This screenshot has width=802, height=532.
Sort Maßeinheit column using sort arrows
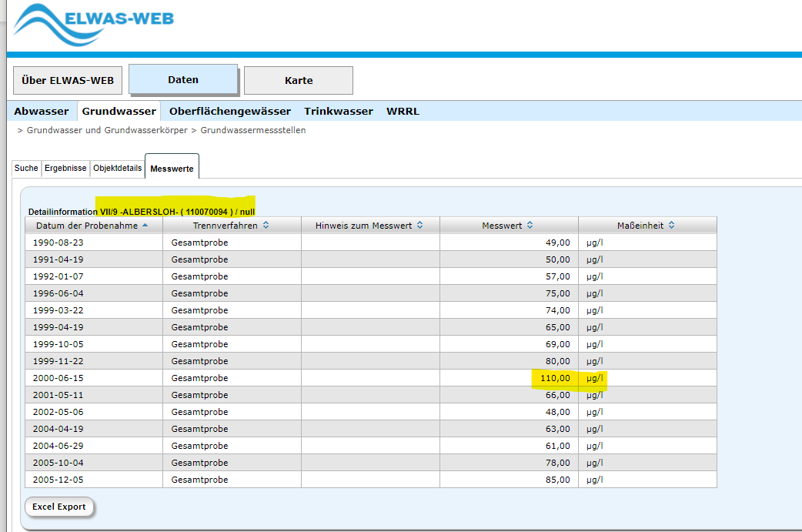pos(672,225)
